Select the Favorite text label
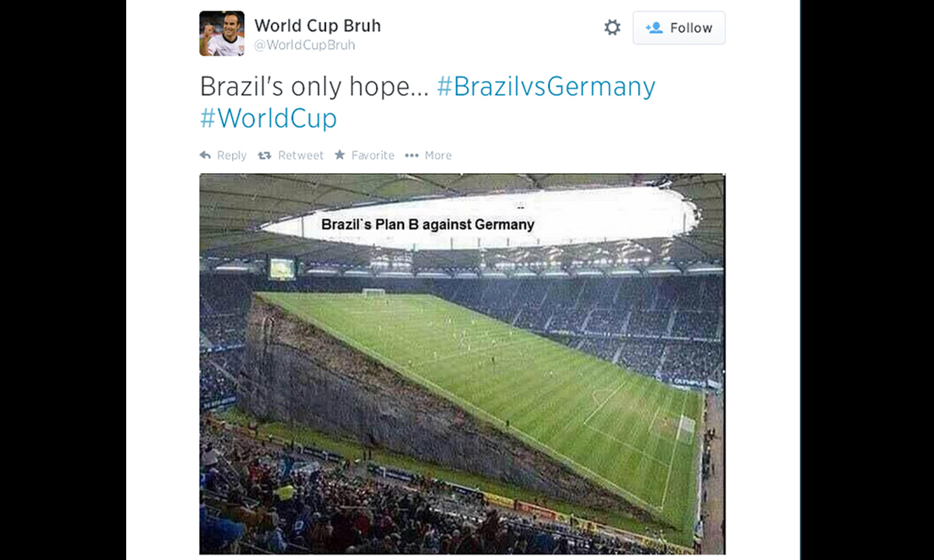Image resolution: width=934 pixels, height=560 pixels. click(373, 156)
